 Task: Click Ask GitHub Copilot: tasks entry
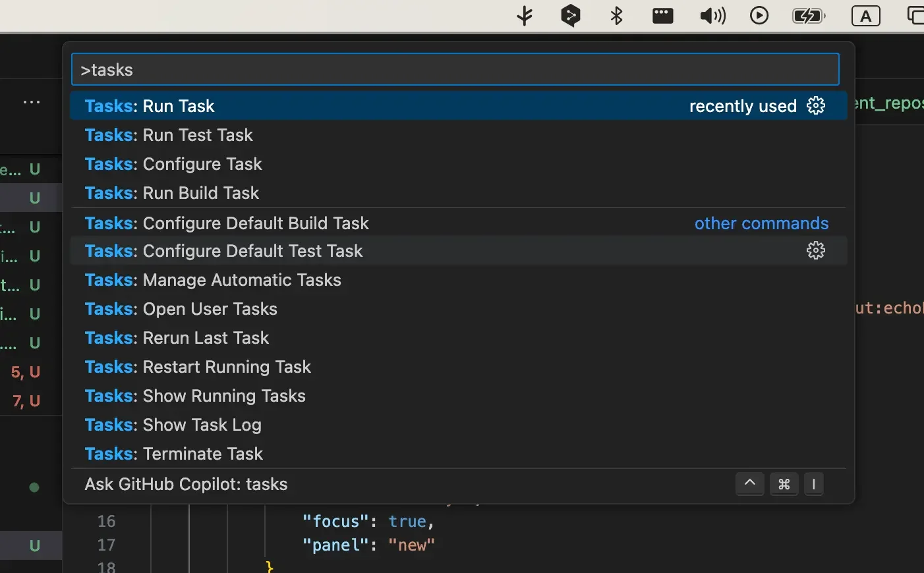(458, 484)
